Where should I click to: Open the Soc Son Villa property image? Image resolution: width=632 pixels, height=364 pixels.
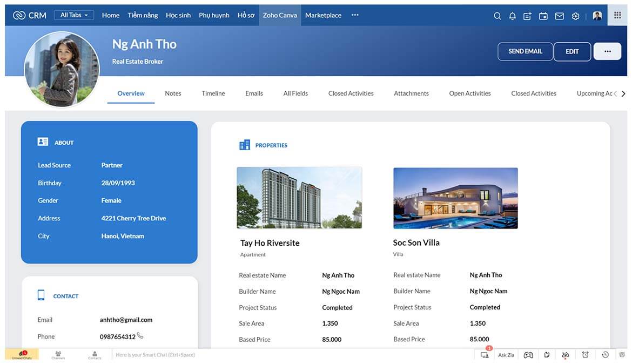[455, 198]
